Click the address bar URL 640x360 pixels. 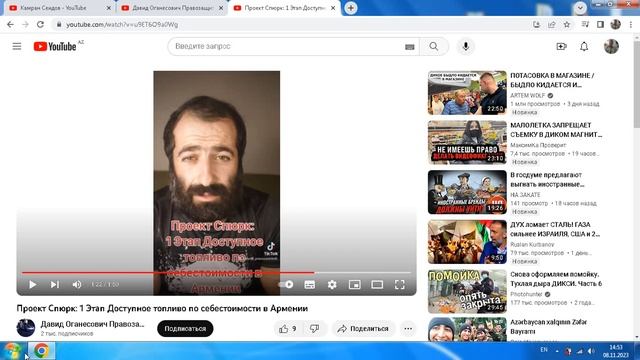click(122, 24)
